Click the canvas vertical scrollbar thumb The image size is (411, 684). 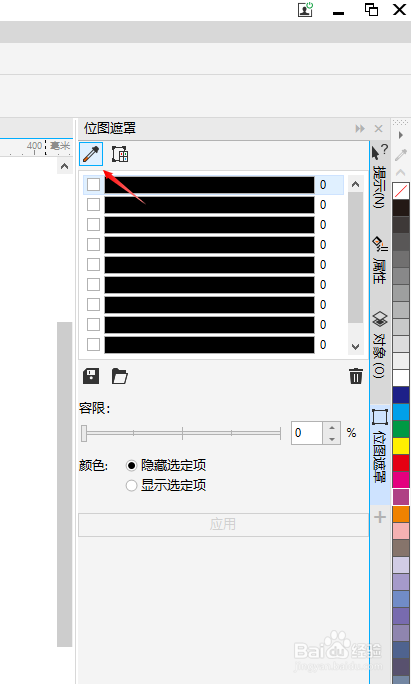65,484
